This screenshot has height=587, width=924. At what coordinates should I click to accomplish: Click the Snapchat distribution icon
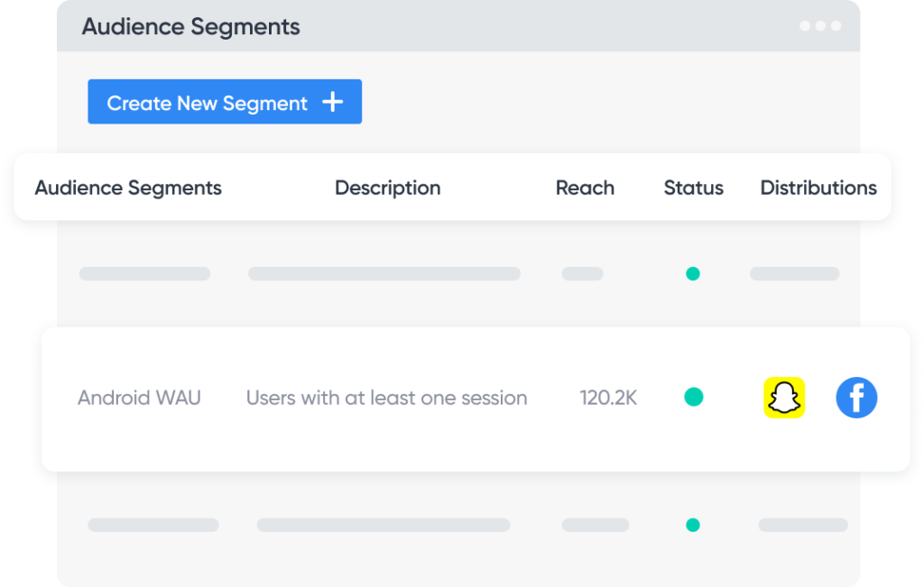point(783,398)
